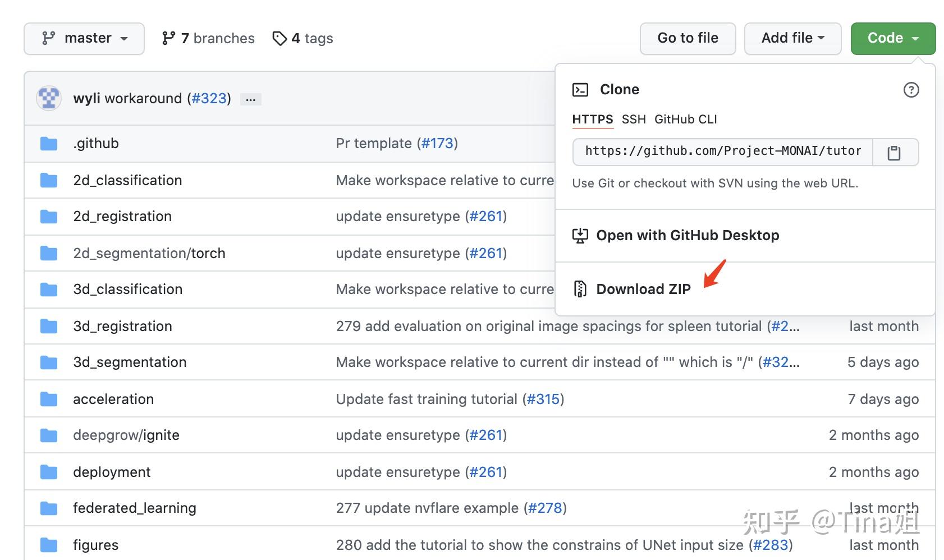944x560 pixels.
Task: Click the branch icon beside master
Action: 48,38
